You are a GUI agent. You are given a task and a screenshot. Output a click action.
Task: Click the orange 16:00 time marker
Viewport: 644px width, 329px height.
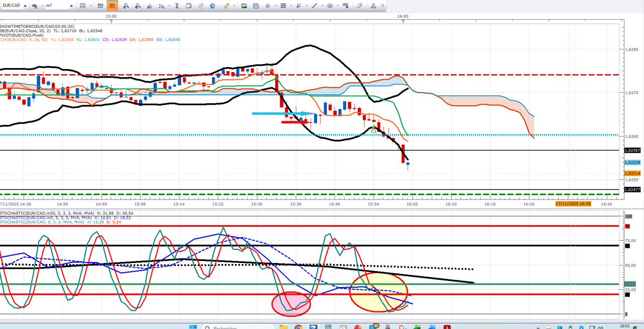click(402, 21)
